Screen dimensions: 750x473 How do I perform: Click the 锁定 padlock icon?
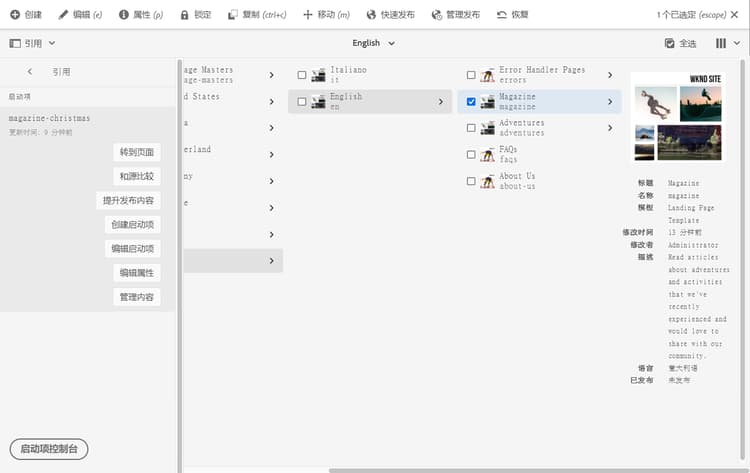tap(184, 15)
